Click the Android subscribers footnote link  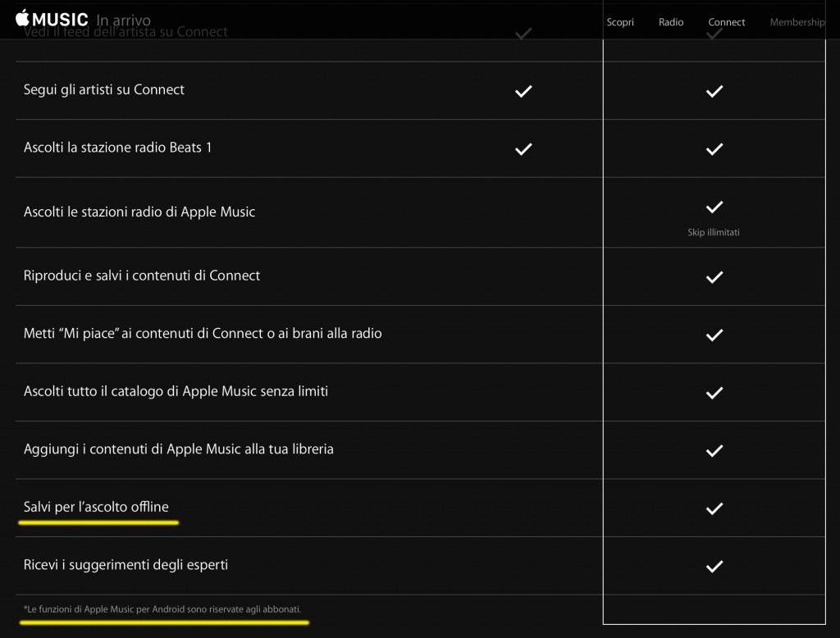coord(162,609)
